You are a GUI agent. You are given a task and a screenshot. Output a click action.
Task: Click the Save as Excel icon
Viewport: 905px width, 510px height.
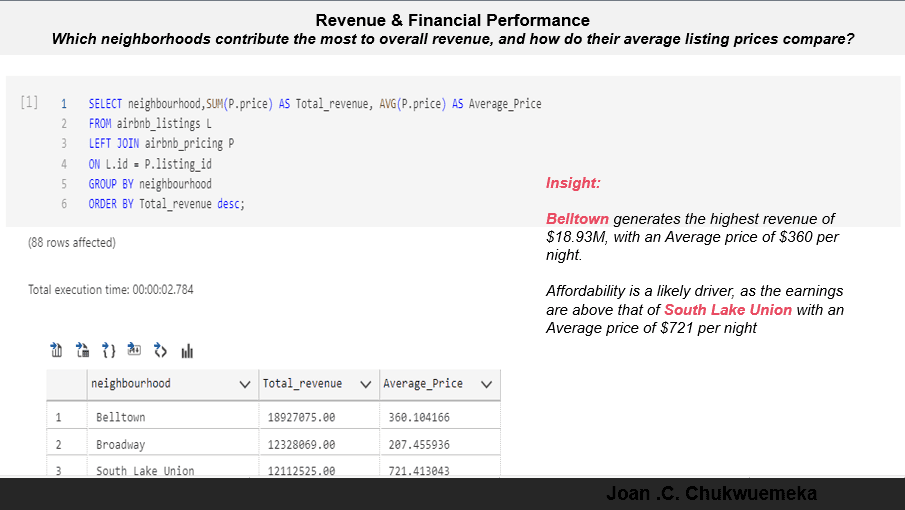[82, 350]
